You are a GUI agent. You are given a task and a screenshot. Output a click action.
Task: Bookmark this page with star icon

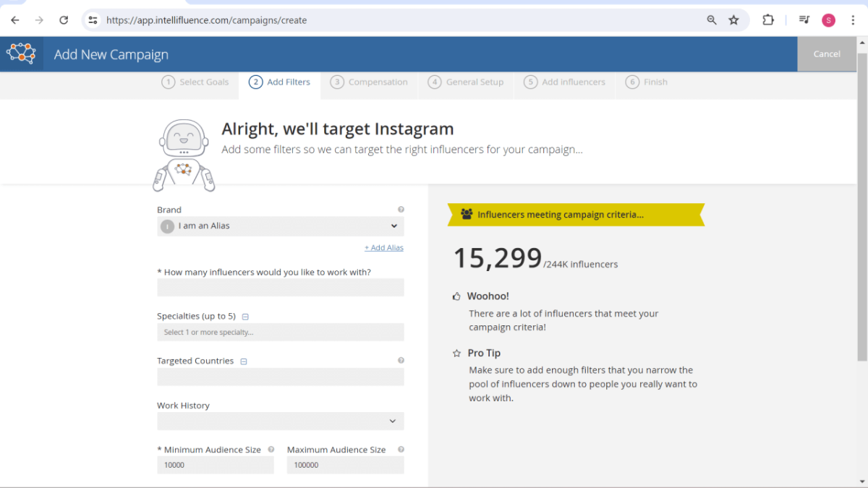point(733,20)
